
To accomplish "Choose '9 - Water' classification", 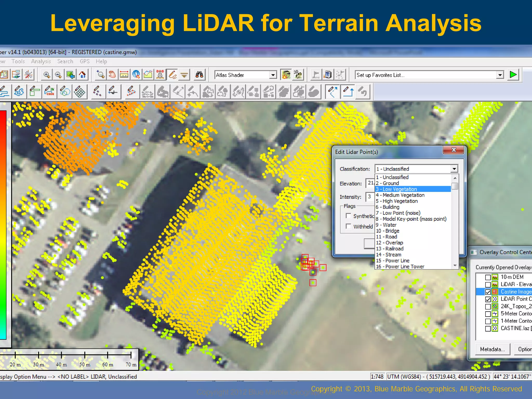I will pos(413,225).
